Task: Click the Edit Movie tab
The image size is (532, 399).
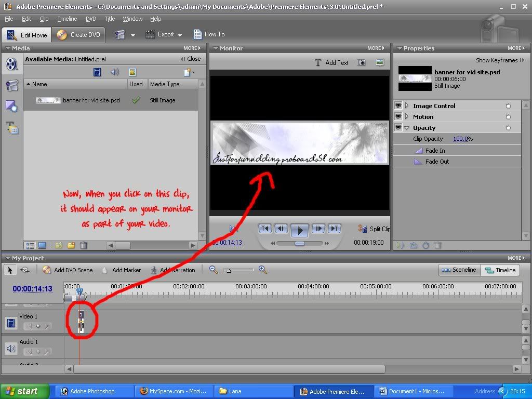Action: pos(27,35)
